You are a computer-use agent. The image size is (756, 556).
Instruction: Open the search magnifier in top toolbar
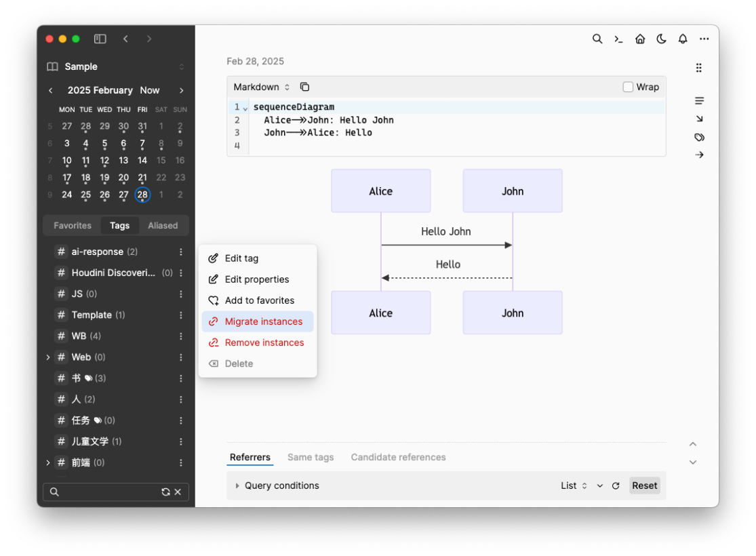597,39
